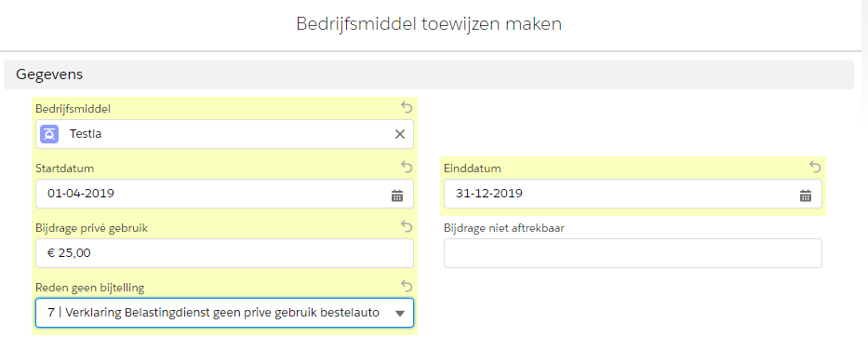The width and height of the screenshot is (868, 337).
Task: Expand the Reden geen bijtelling dropdown arrow
Action: (x=400, y=314)
